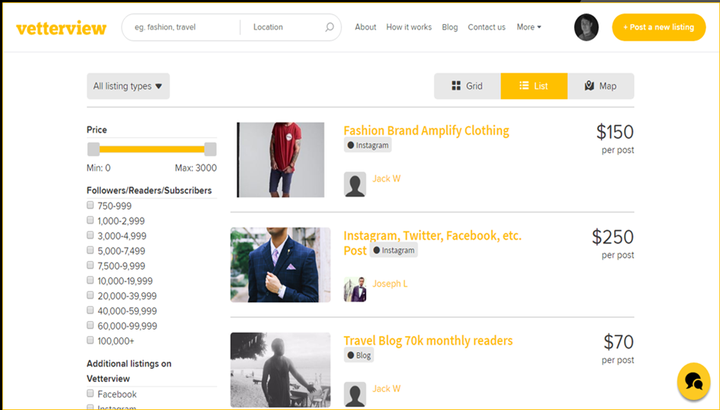
Task: Check the 20,000-39,999 followers box
Action: 90,295
